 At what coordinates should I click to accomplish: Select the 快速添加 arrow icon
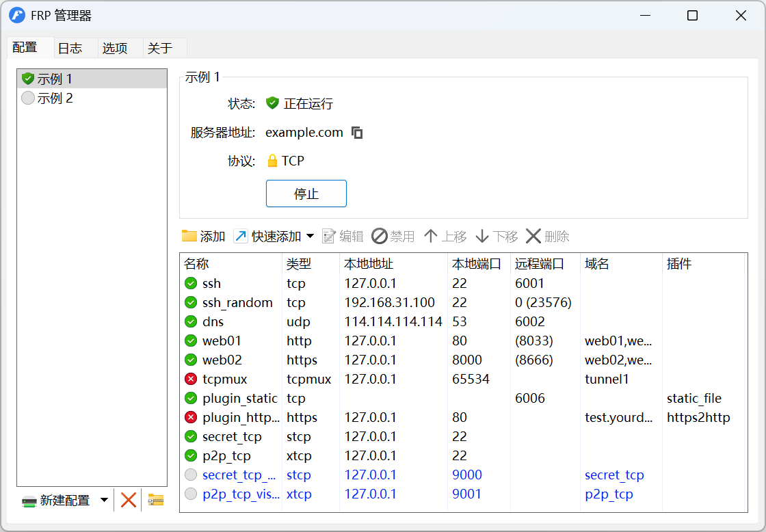pyautogui.click(x=241, y=236)
